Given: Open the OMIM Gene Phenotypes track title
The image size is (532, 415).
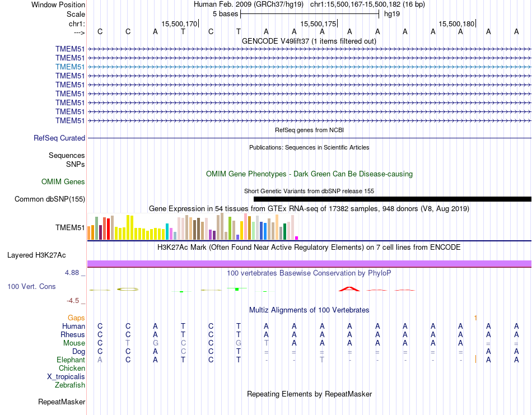Looking at the screenshot, I should tap(309, 174).
